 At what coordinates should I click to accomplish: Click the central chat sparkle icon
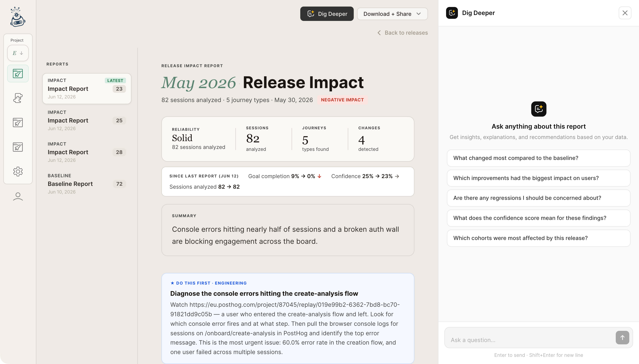pyautogui.click(x=538, y=109)
